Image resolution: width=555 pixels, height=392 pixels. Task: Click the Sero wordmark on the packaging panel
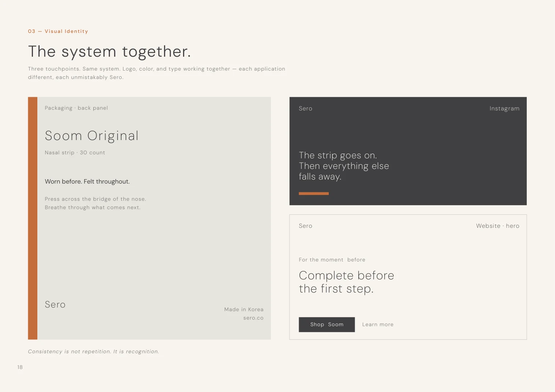[55, 304]
